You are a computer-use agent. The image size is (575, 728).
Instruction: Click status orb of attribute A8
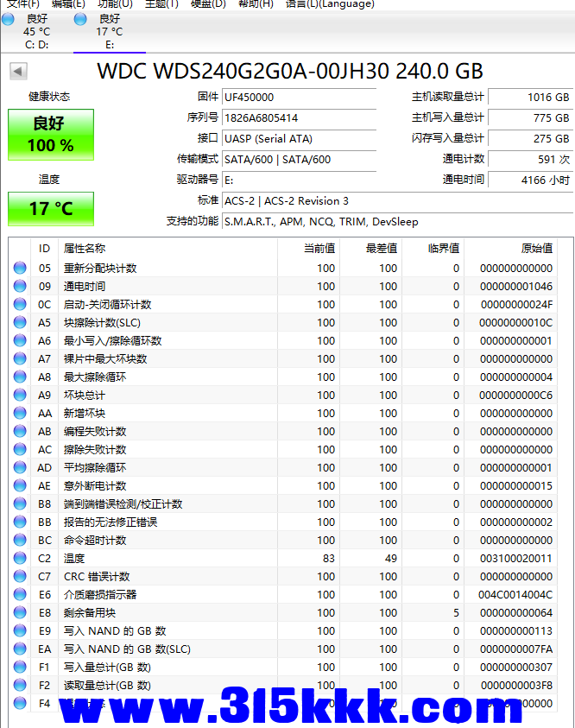(x=20, y=377)
